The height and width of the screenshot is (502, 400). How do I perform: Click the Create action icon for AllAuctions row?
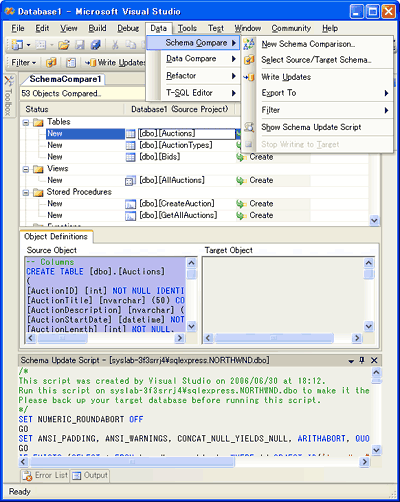[241, 180]
